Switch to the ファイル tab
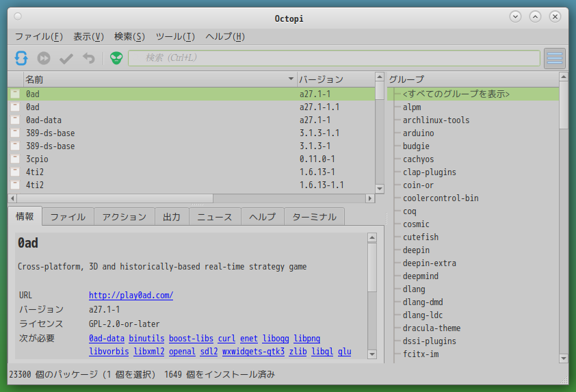 68,217
